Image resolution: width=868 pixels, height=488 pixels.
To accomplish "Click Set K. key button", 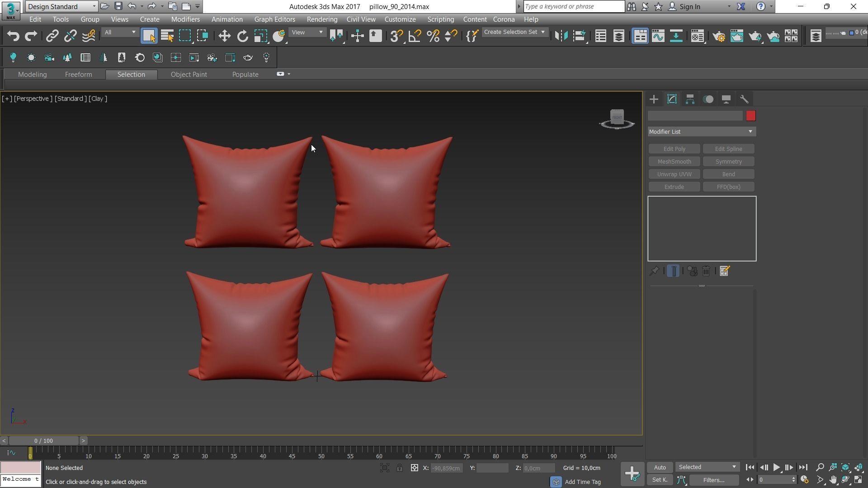I will [660, 480].
